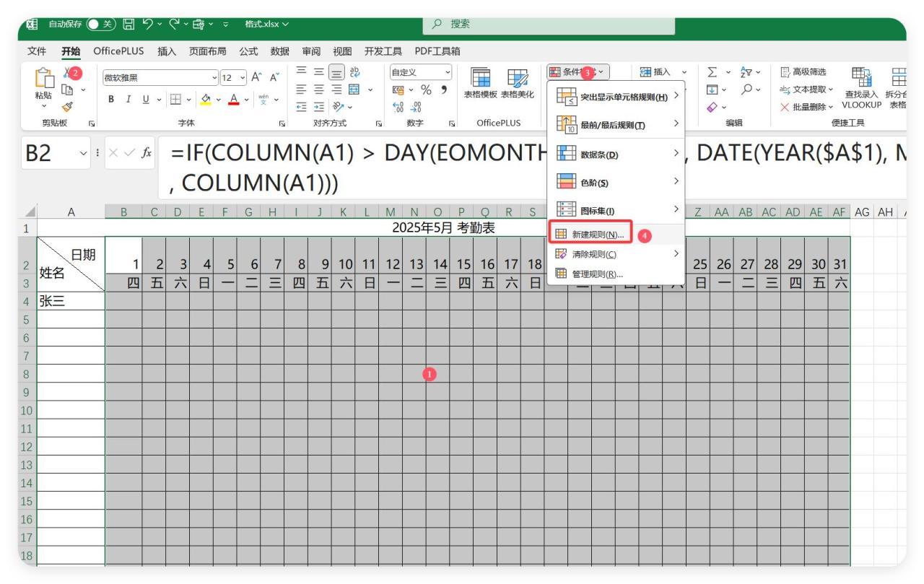Click the wén phonetic guide icon
This screenshot has height=584, width=924.
pyautogui.click(x=263, y=99)
